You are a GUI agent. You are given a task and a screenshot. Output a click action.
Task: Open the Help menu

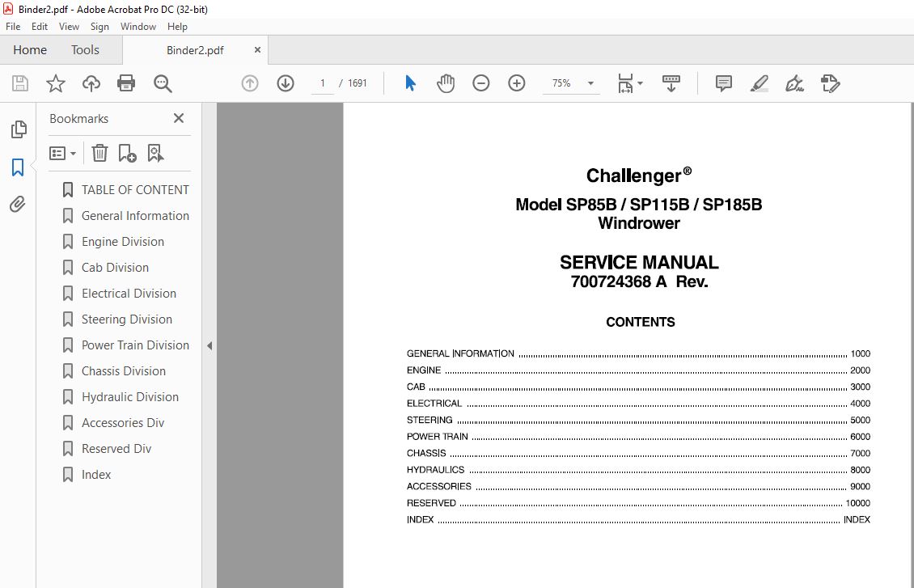pos(177,26)
